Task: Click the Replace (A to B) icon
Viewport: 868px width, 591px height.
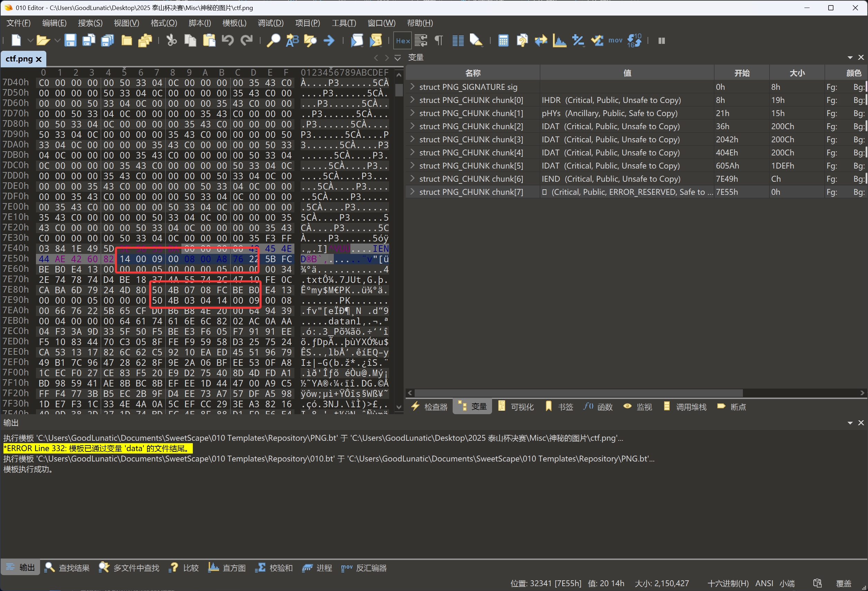Action: click(x=292, y=40)
